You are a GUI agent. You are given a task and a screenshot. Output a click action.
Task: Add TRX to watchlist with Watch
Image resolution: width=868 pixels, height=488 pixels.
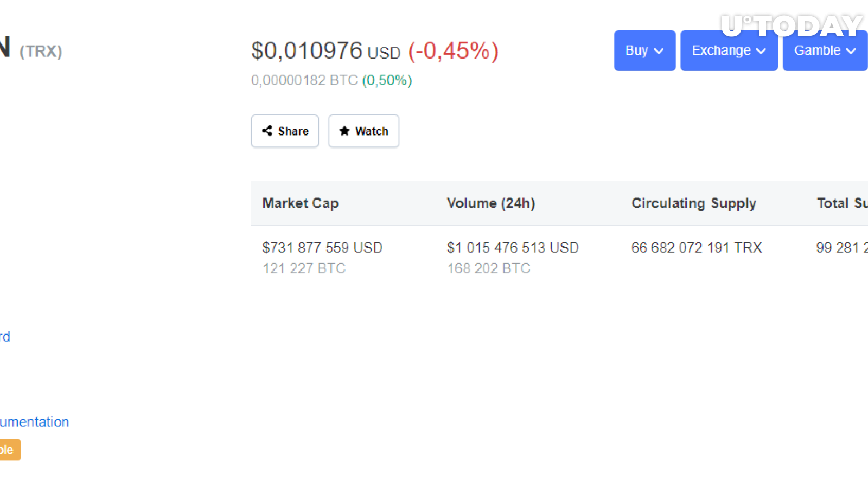tap(363, 131)
